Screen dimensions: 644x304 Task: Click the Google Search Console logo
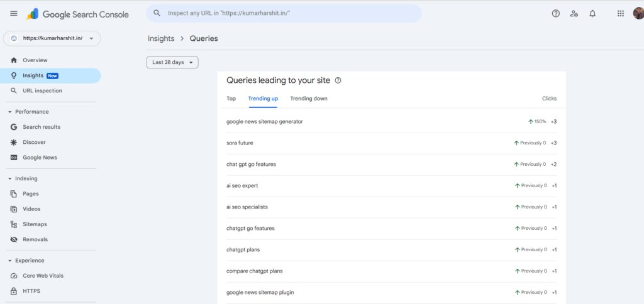click(x=77, y=14)
